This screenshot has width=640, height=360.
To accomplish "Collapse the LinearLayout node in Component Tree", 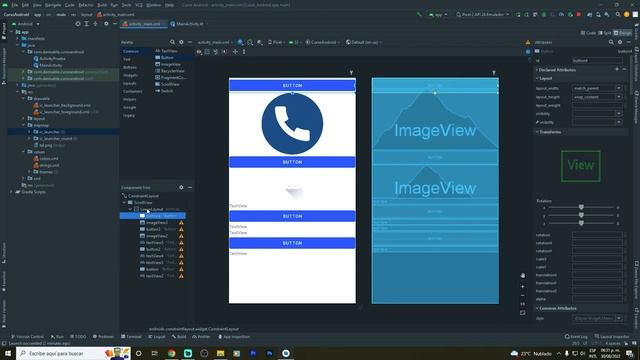I will tap(131, 209).
